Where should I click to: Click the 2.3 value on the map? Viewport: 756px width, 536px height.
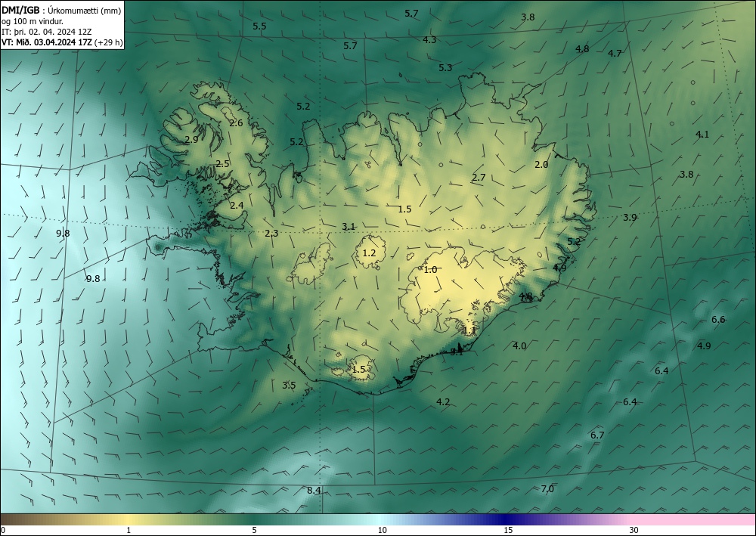pos(271,234)
